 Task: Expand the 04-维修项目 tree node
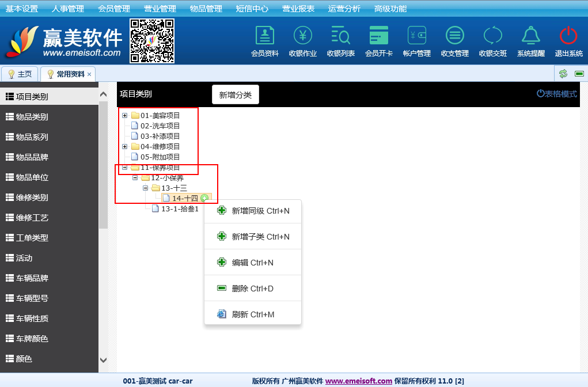124,146
